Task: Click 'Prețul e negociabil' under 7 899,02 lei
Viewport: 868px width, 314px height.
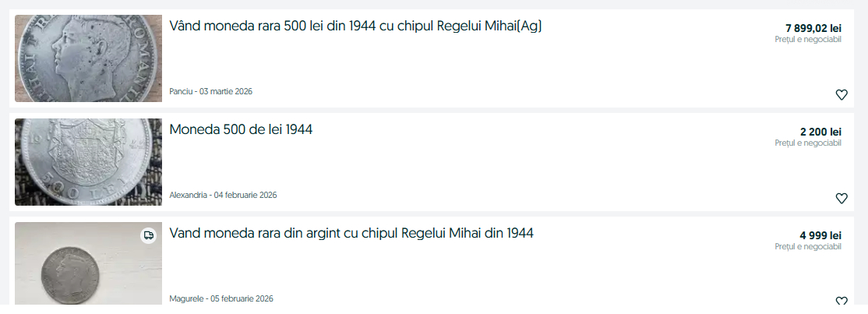Action: 808,40
